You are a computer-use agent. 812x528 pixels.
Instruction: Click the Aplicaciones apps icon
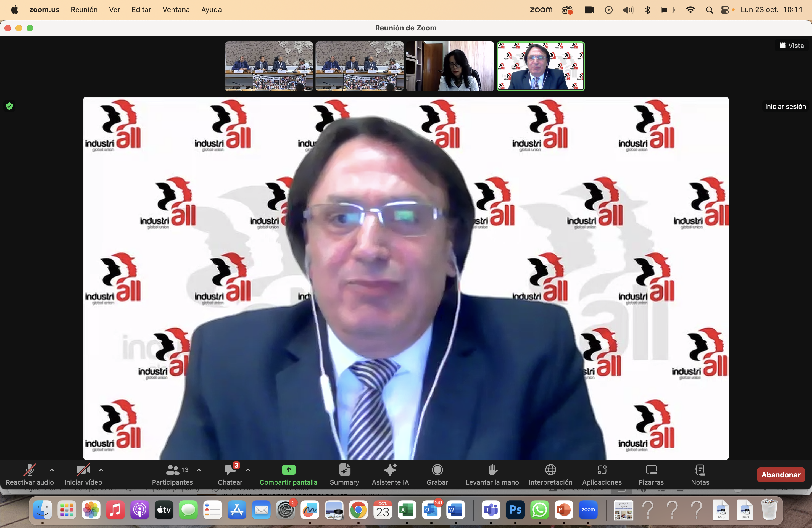(602, 470)
